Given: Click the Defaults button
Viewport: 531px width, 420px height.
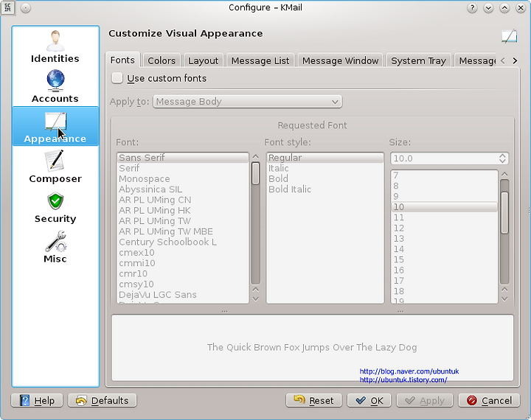Looking at the screenshot, I should point(103,400).
